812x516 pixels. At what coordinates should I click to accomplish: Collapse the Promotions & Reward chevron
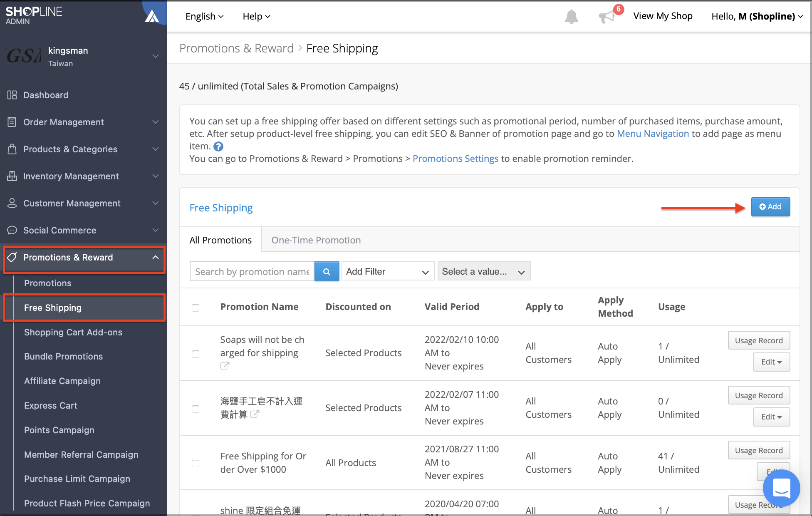coord(156,257)
